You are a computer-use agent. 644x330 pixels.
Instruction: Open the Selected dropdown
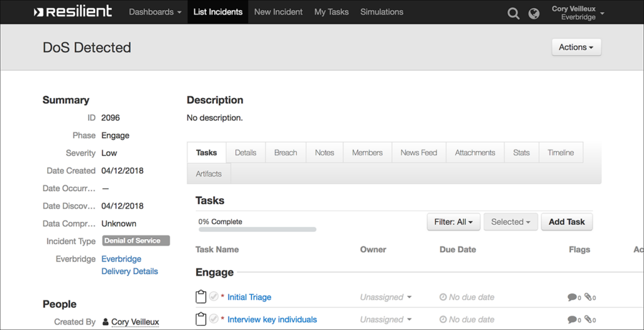point(511,222)
